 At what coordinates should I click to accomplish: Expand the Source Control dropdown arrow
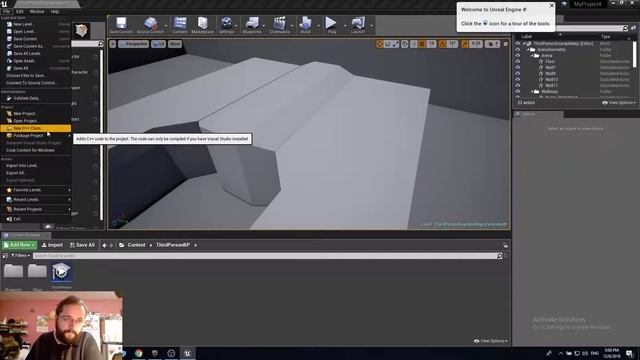tap(166, 26)
